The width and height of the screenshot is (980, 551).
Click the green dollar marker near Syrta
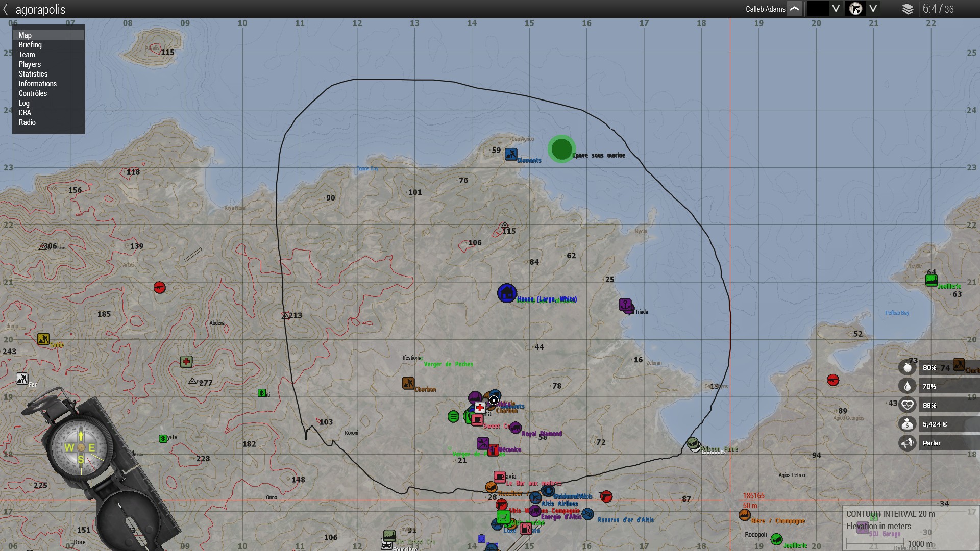[163, 439]
